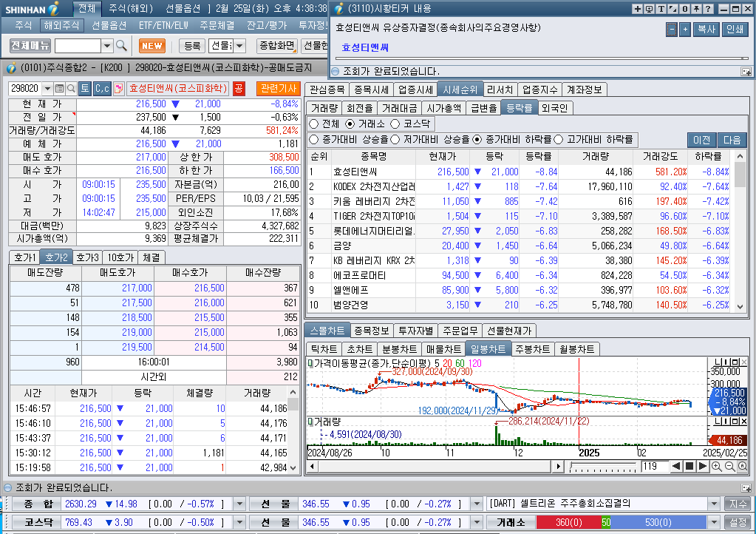Open the 선물옵션 menu
This screenshot has width=756, height=534.
tap(109, 25)
